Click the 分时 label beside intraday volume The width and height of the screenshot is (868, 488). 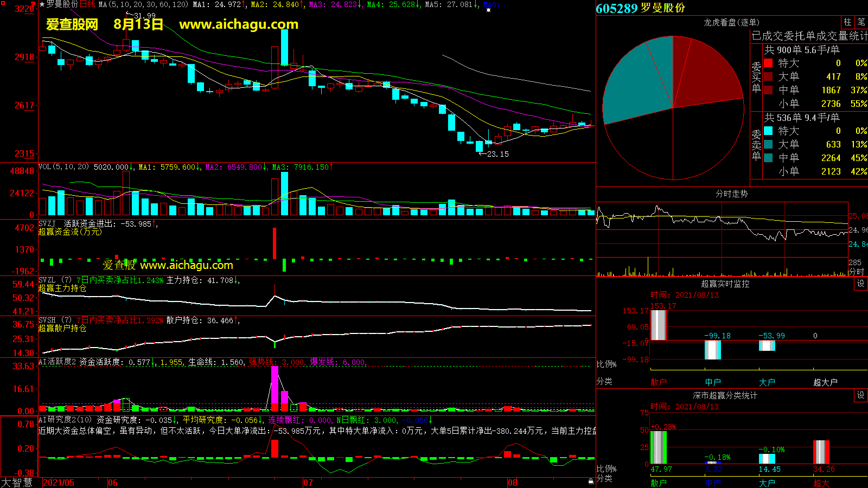point(856,271)
